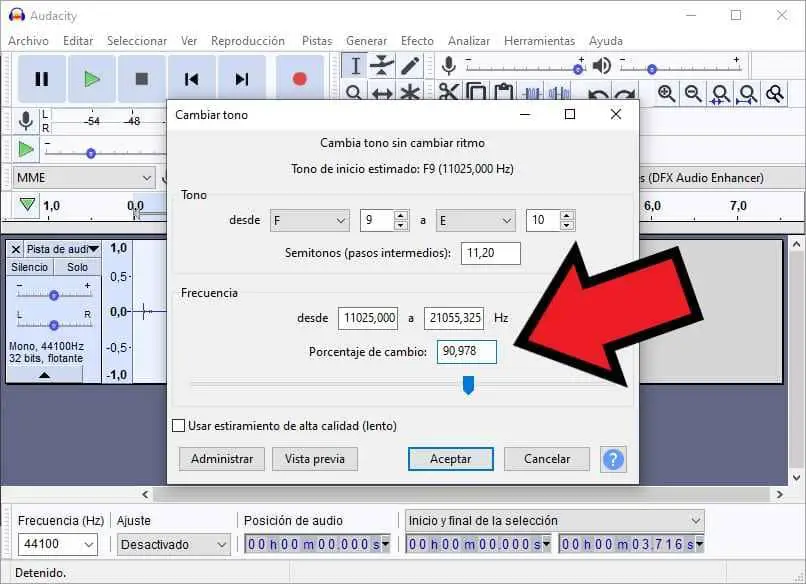The image size is (806, 584).
Task: Click the frequency 'a' 21055,325 field
Action: [x=454, y=318]
